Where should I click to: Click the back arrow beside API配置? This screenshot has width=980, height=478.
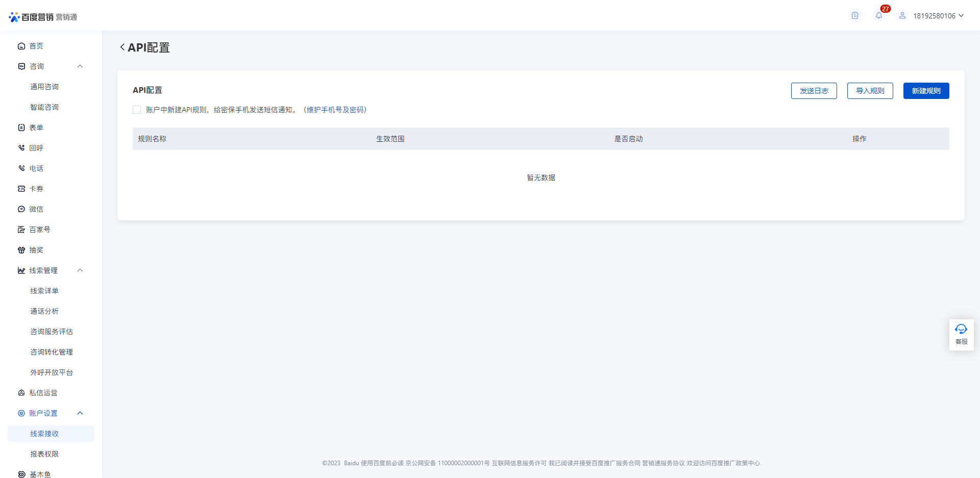pos(122,47)
